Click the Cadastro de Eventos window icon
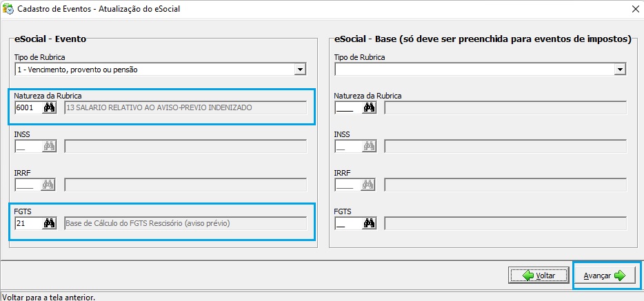Viewport: 644px width, 301px height. (8, 9)
